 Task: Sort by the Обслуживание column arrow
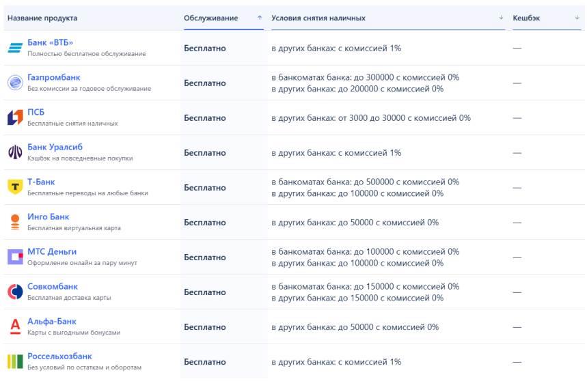(x=260, y=18)
